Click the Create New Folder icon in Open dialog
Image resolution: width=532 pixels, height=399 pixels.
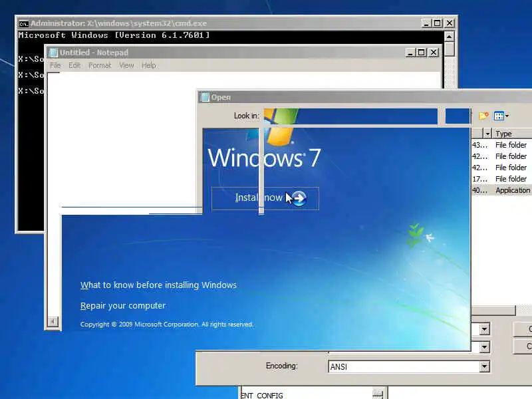[483, 116]
